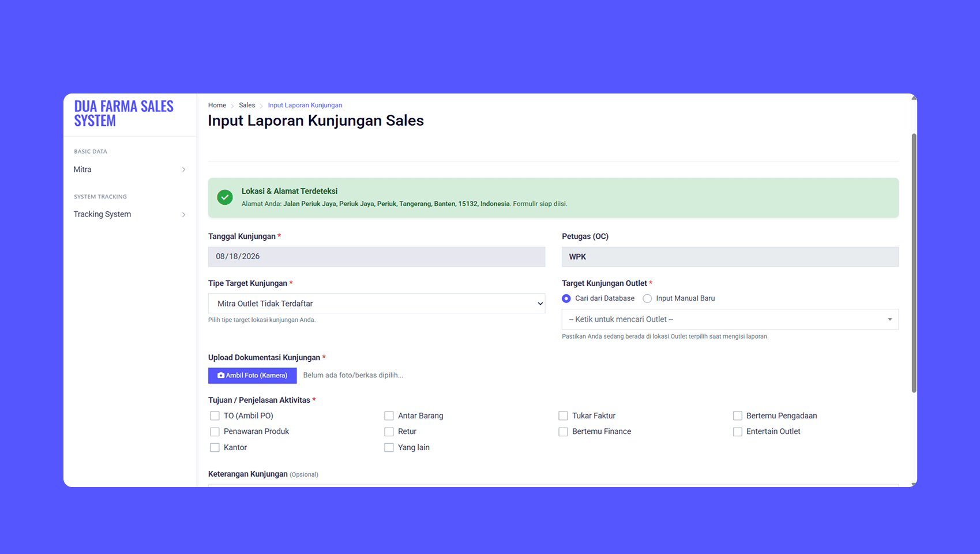
Task: Click the Upload Dokumentasi Kunjungan label
Action: click(264, 358)
